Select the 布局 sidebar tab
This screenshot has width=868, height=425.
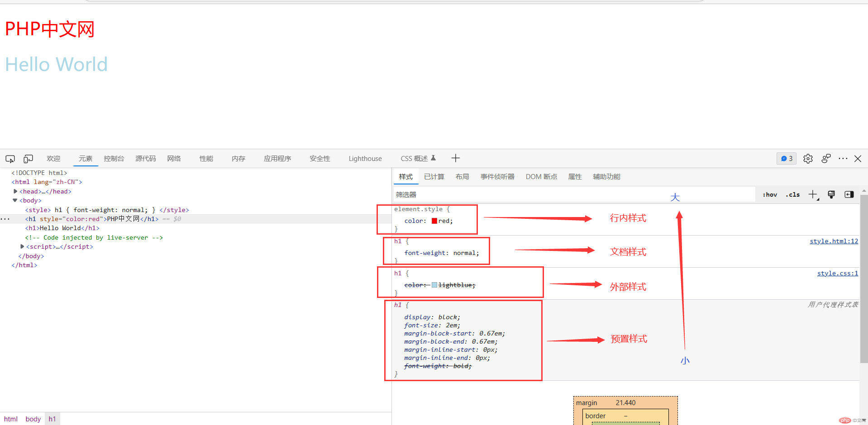pyautogui.click(x=463, y=177)
